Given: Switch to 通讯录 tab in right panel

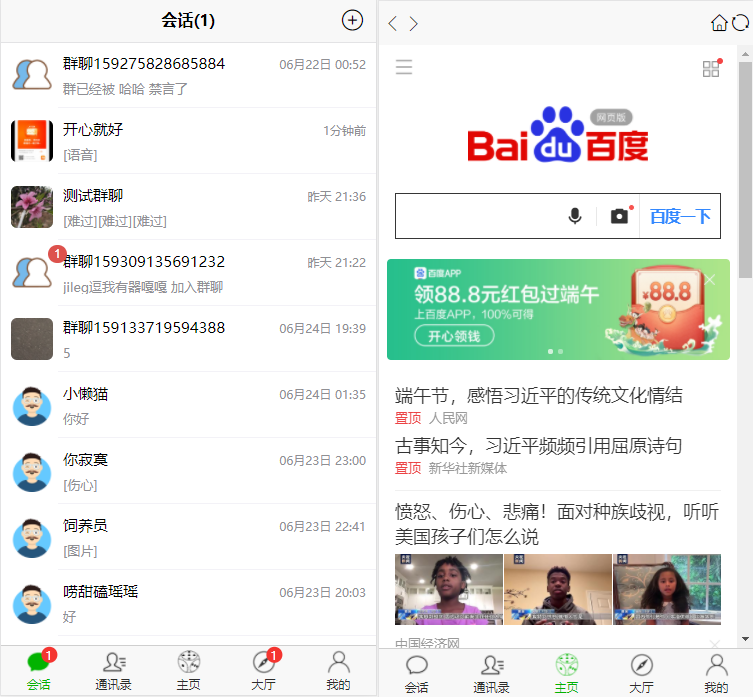Looking at the screenshot, I should [492, 673].
